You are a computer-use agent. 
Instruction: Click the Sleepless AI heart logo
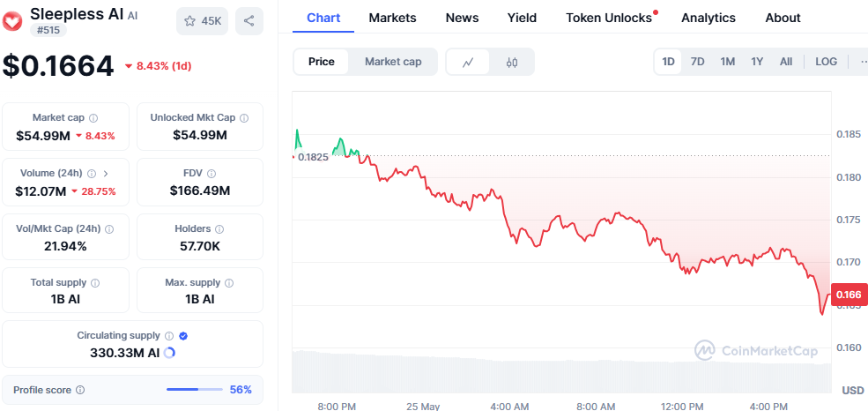(x=11, y=21)
